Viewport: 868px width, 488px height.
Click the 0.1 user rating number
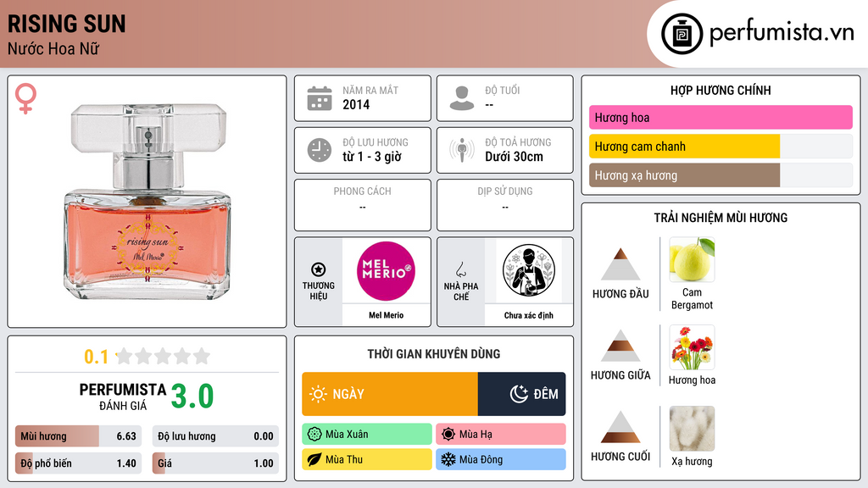pyautogui.click(x=96, y=357)
